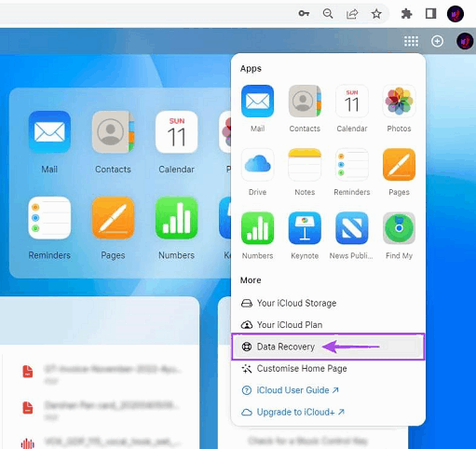The height and width of the screenshot is (449, 476).
Task: Select Your iCloud Plan entry
Action: [x=328, y=325]
